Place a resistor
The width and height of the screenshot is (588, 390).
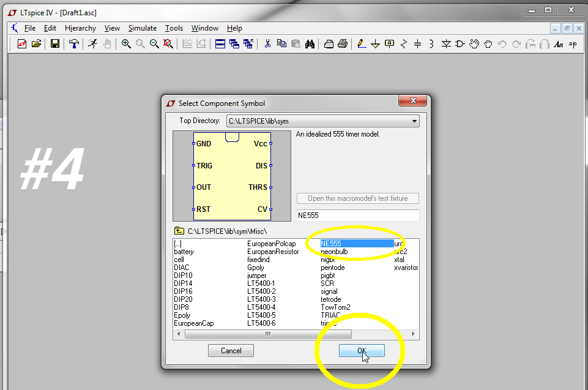404,44
